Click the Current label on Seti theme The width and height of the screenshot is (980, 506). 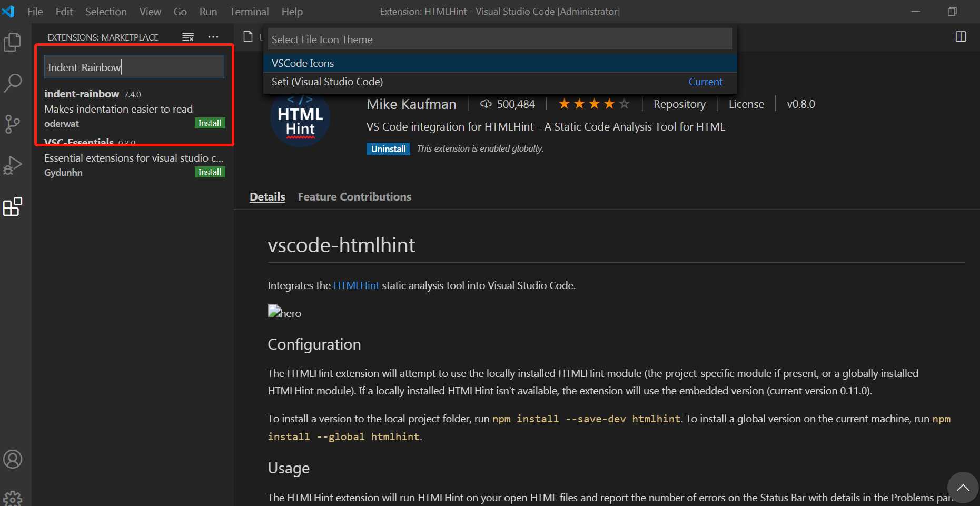click(x=706, y=82)
